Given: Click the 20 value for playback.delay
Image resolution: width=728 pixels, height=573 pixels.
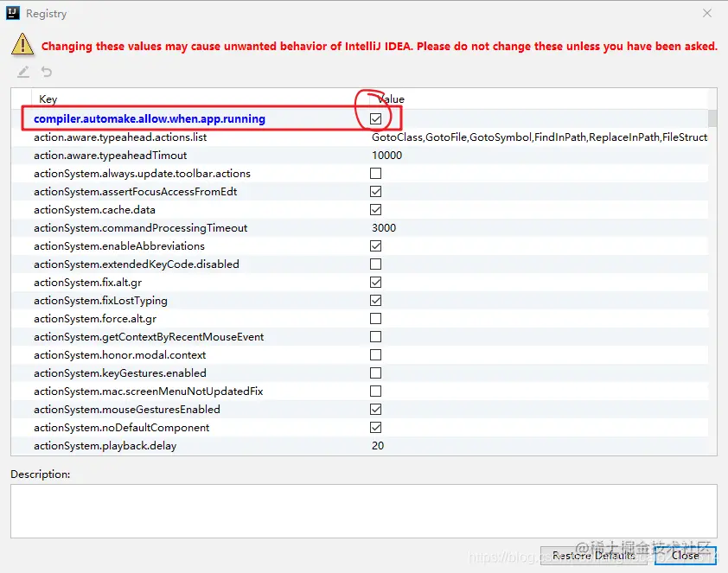Looking at the screenshot, I should (378, 446).
